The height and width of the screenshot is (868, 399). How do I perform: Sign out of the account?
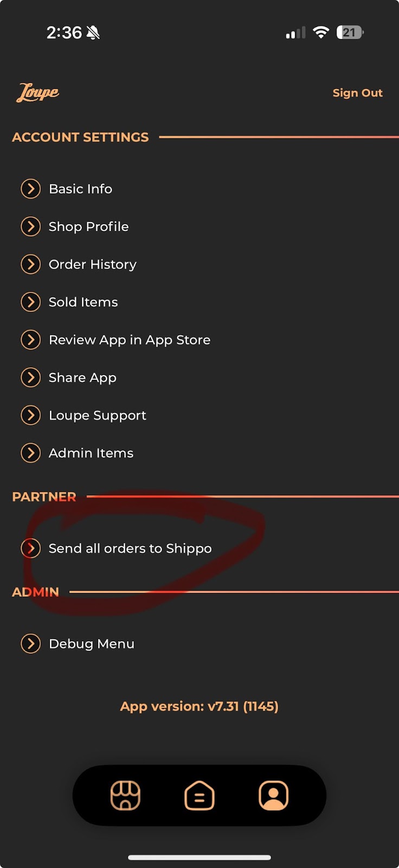[357, 93]
